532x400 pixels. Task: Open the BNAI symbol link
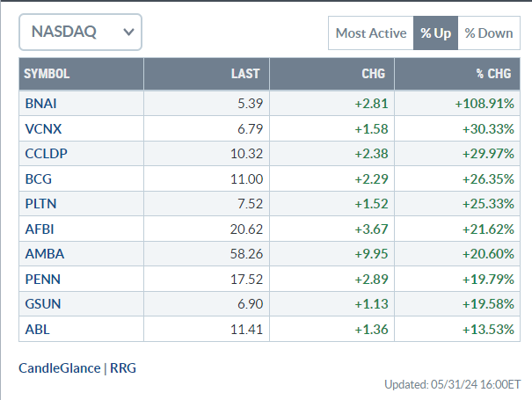(40, 104)
